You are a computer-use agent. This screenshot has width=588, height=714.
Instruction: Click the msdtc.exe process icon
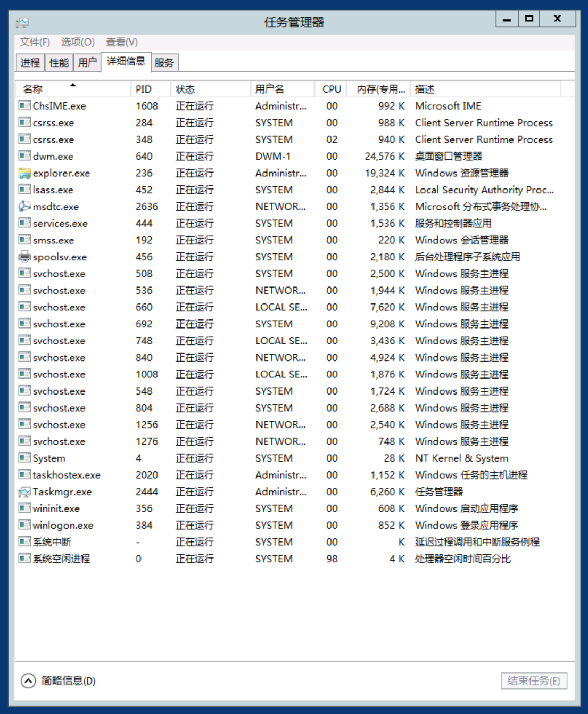[24, 207]
